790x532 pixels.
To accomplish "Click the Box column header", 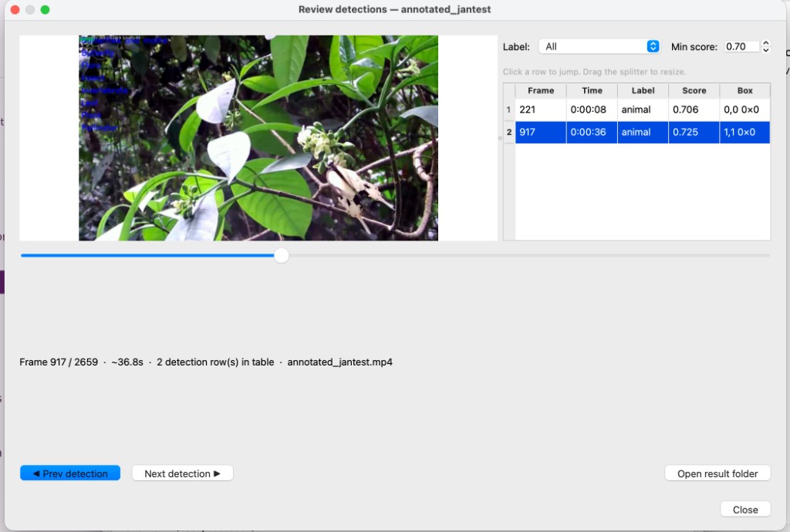I will 744,90.
